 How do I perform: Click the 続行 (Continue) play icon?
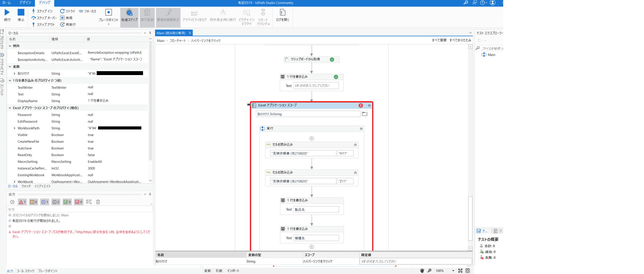(x=7, y=12)
